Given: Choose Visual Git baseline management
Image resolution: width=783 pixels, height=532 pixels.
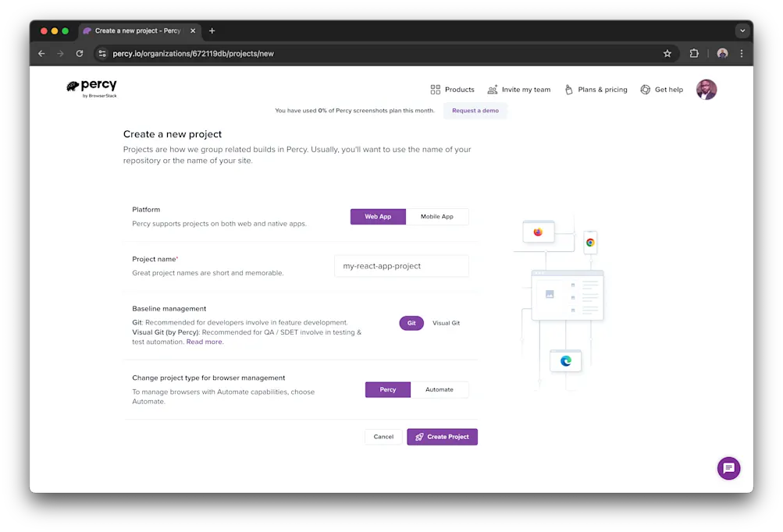Looking at the screenshot, I should pyautogui.click(x=446, y=323).
